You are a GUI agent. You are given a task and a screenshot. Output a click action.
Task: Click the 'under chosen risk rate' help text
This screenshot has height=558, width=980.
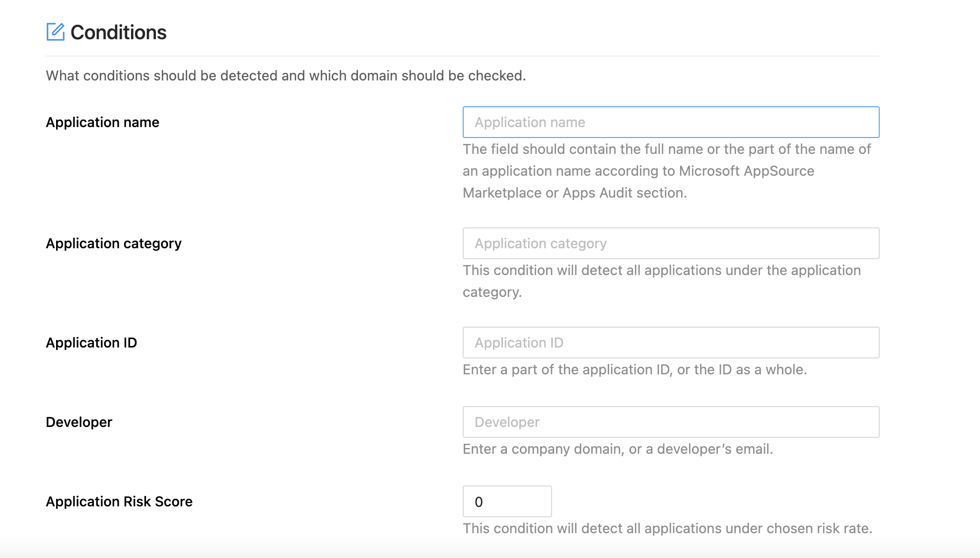(667, 529)
